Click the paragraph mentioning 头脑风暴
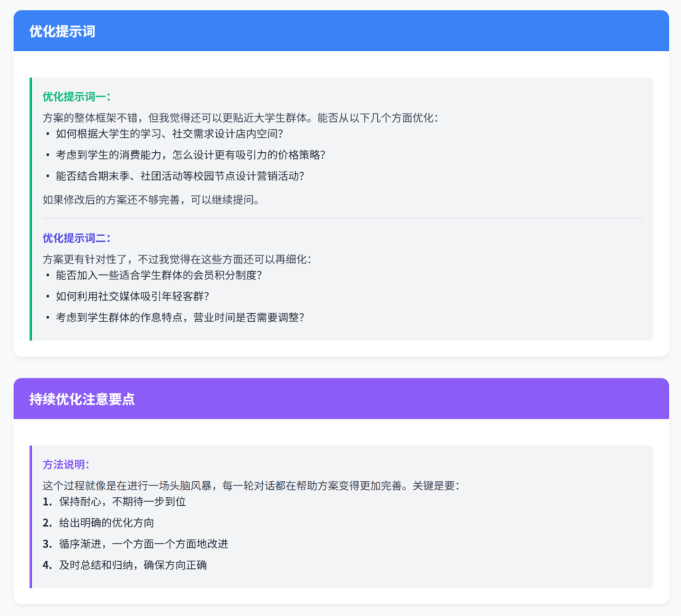681x616 pixels. [x=250, y=485]
